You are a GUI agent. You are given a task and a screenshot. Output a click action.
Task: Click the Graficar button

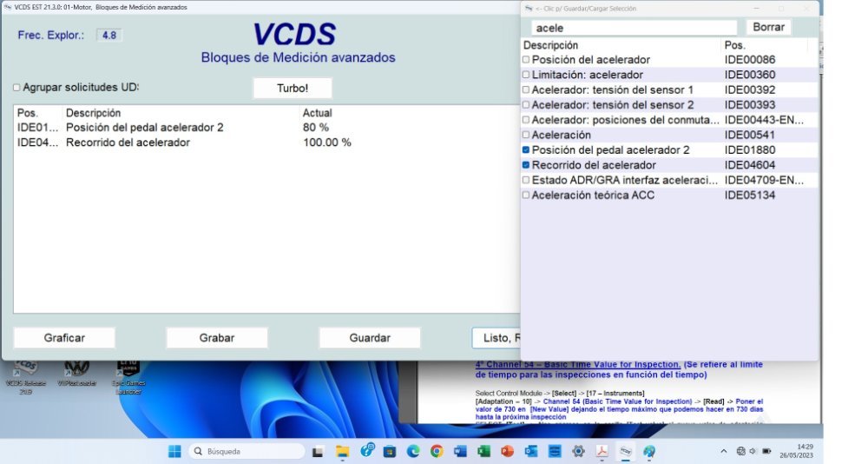point(64,338)
